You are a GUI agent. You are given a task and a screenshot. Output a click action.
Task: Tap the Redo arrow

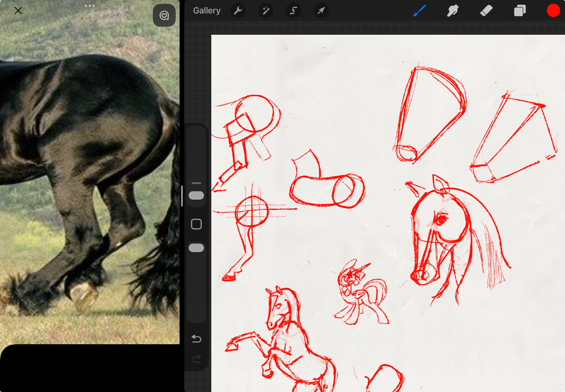point(196,359)
